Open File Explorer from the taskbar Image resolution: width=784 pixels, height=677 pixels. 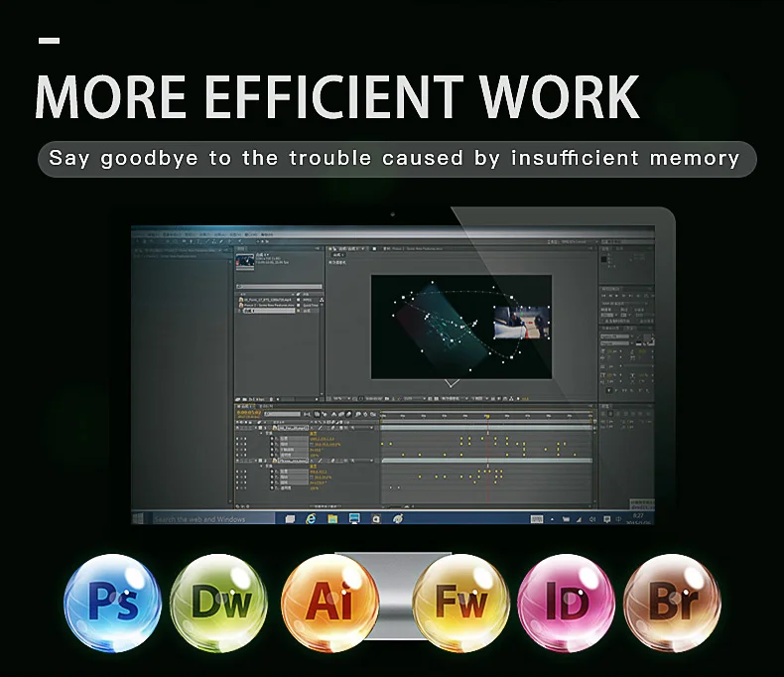332,519
